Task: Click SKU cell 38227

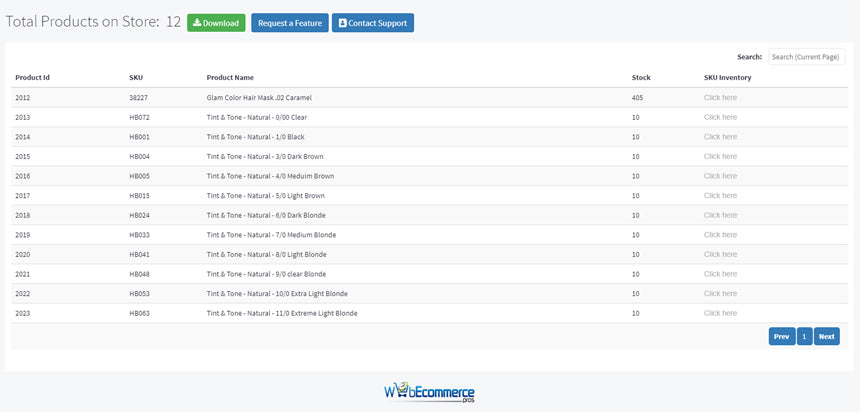Action: coord(138,98)
